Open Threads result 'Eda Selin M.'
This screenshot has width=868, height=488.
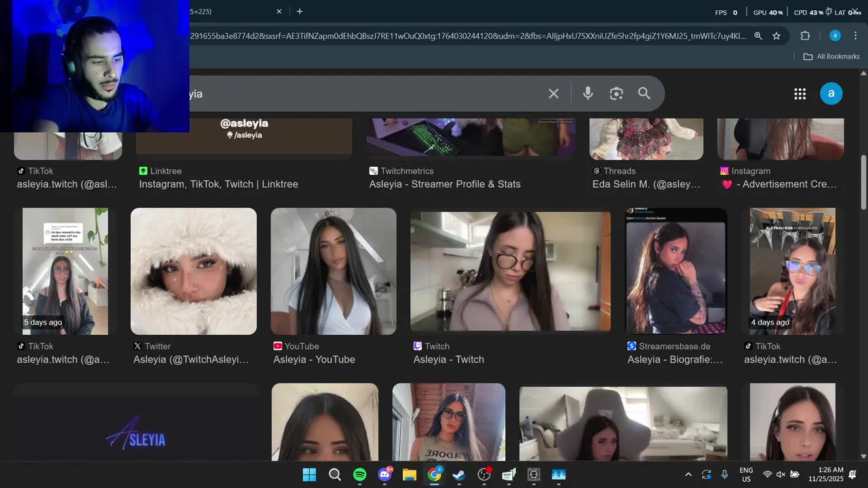(x=646, y=184)
